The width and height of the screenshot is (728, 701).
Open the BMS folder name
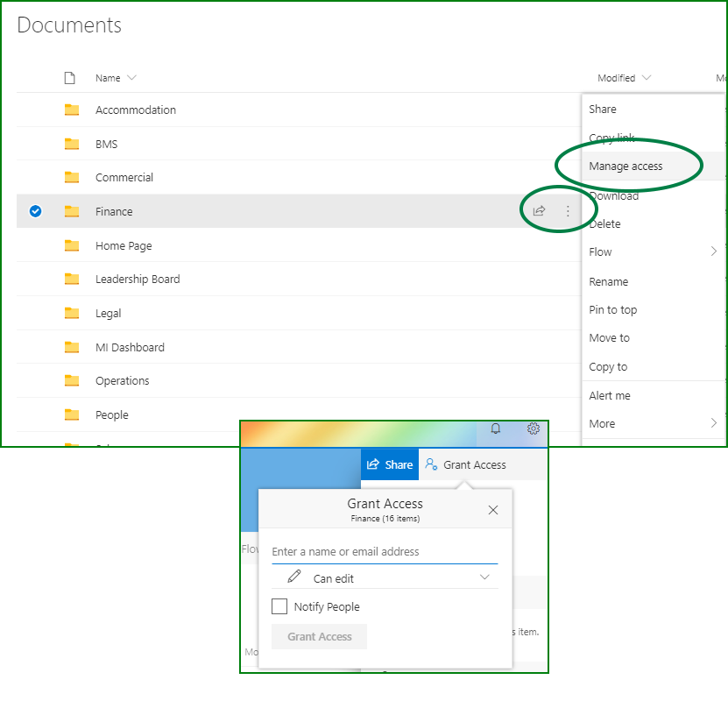(106, 144)
